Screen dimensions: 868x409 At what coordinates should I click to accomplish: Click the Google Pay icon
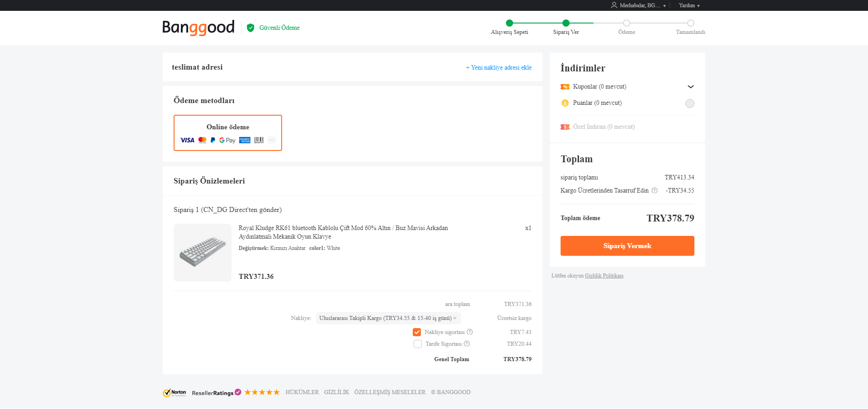227,140
